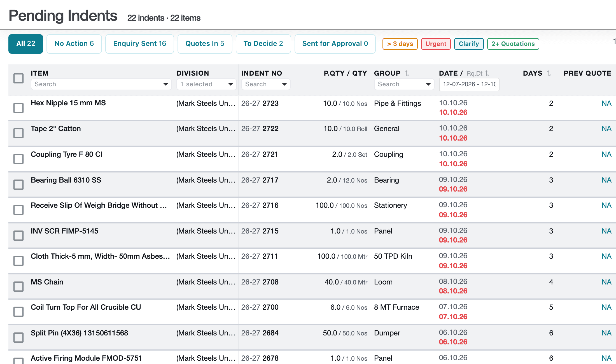Viewport: 616px width, 364px height.
Task: Click NA prev quote for Split Pin
Action: (606, 333)
